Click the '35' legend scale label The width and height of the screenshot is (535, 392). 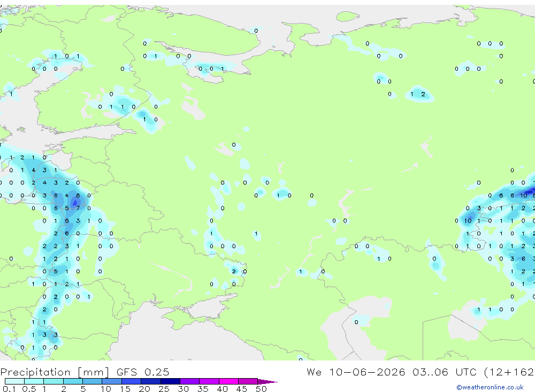click(203, 389)
